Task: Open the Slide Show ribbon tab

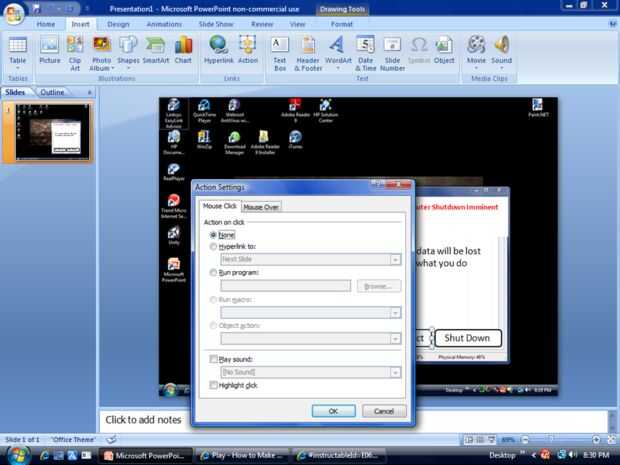Action: (216, 24)
